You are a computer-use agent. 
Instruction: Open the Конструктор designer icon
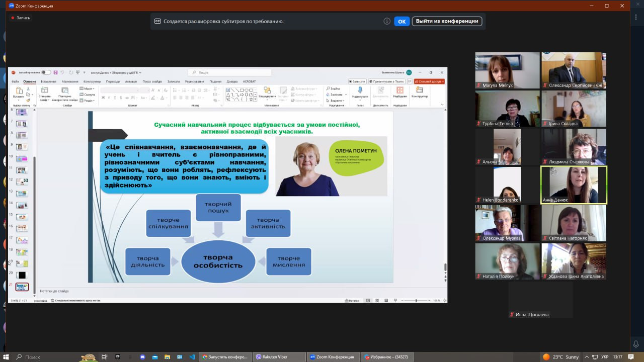[x=419, y=90]
